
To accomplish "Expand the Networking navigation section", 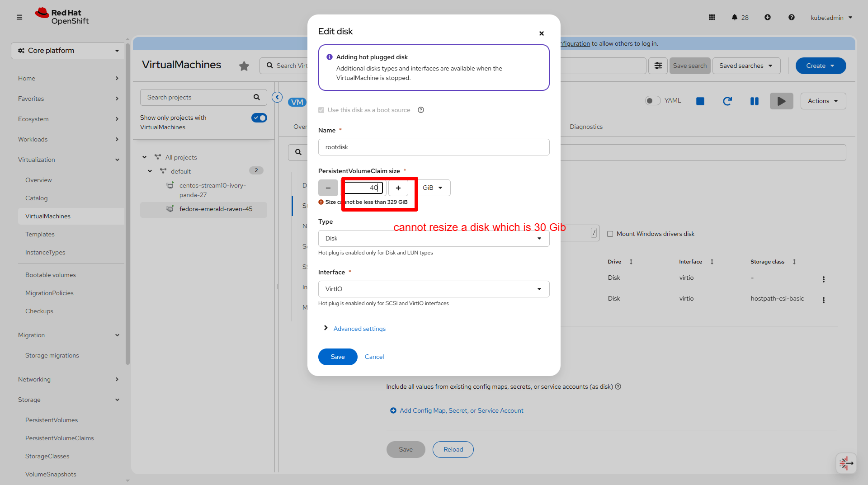I will tap(69, 379).
